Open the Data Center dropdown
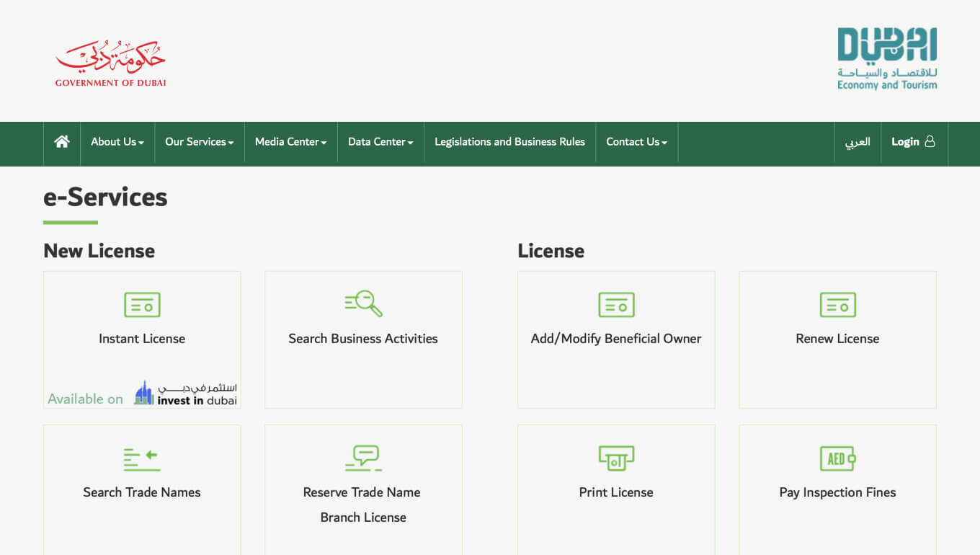980x555 pixels. coord(380,142)
